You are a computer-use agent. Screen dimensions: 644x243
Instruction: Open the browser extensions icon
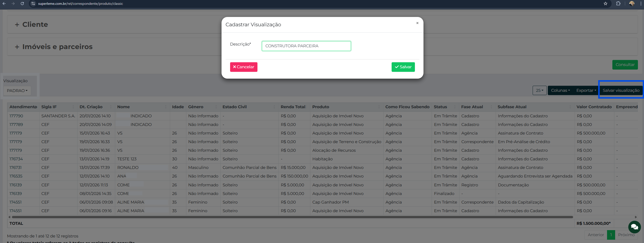coord(618,4)
